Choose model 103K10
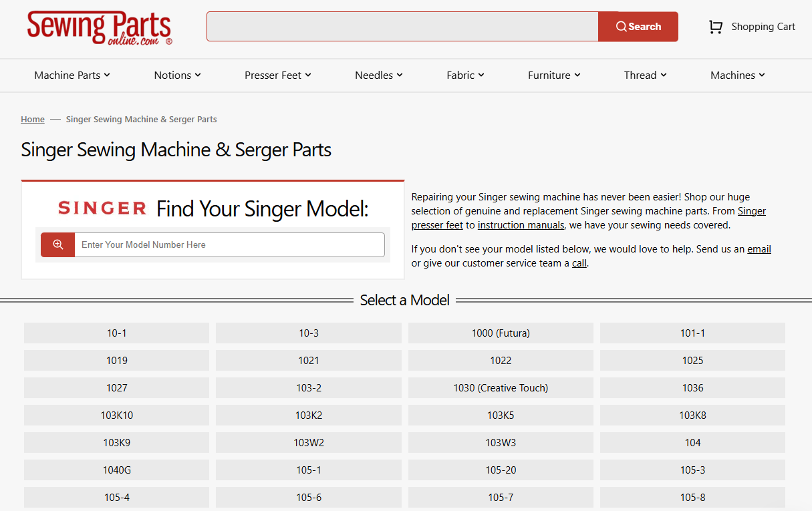This screenshot has height=511, width=812. pos(116,415)
